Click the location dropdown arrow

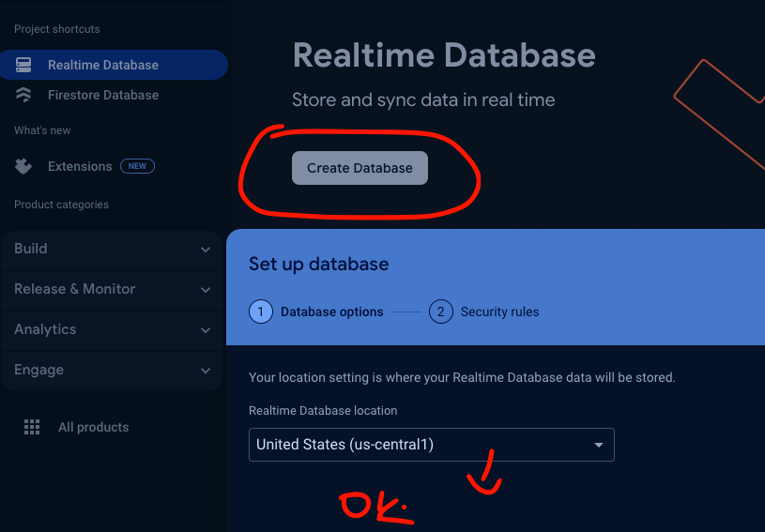pos(599,445)
